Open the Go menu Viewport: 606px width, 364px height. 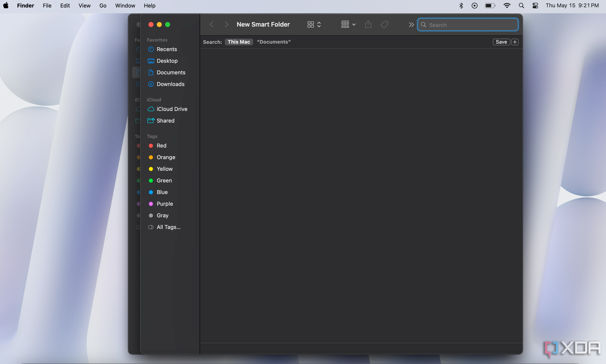point(103,5)
